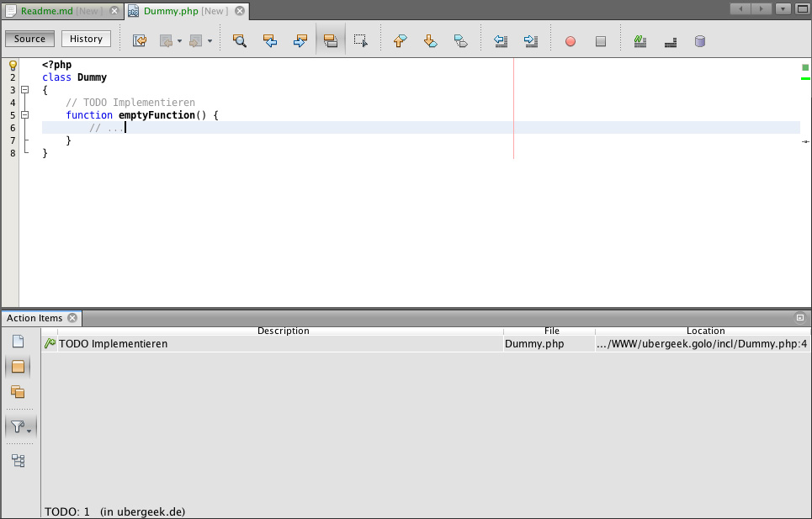Click green error stripe status square
Viewport: 812px width, 519px height.
pyautogui.click(x=805, y=67)
